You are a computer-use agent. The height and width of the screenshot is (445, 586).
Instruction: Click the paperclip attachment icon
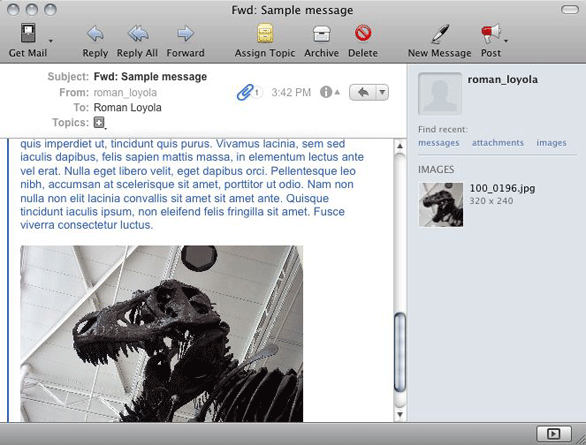tap(245, 92)
